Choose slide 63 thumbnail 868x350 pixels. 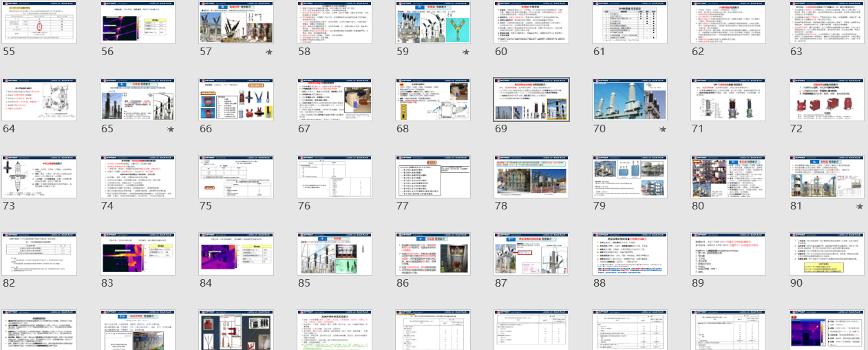tap(827, 23)
